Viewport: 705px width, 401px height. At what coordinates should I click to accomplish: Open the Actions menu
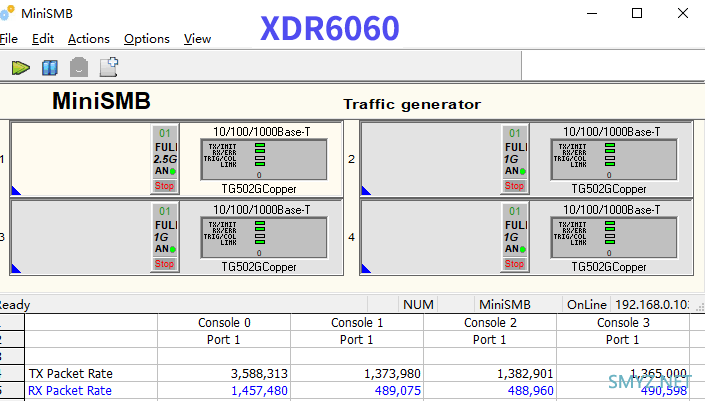[x=89, y=39]
